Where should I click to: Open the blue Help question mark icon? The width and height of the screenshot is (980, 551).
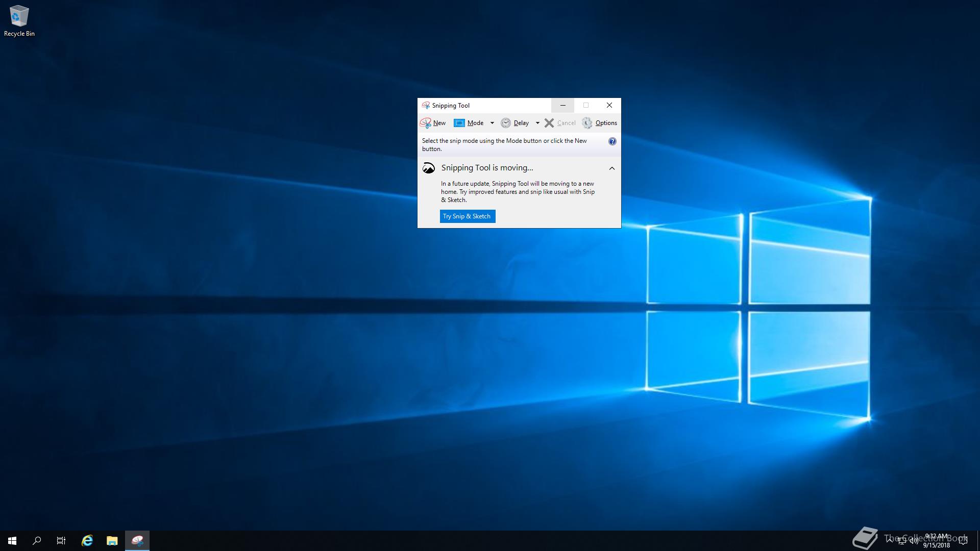coord(612,141)
